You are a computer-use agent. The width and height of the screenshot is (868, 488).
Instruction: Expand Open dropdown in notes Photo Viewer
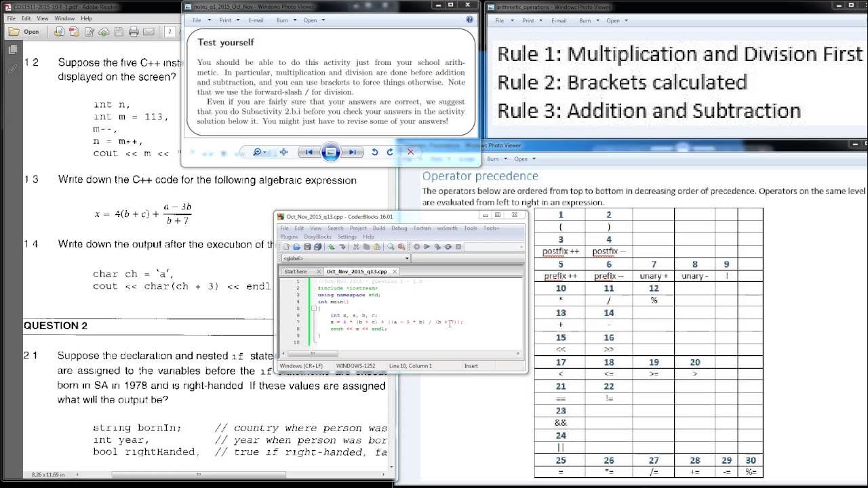click(x=313, y=20)
